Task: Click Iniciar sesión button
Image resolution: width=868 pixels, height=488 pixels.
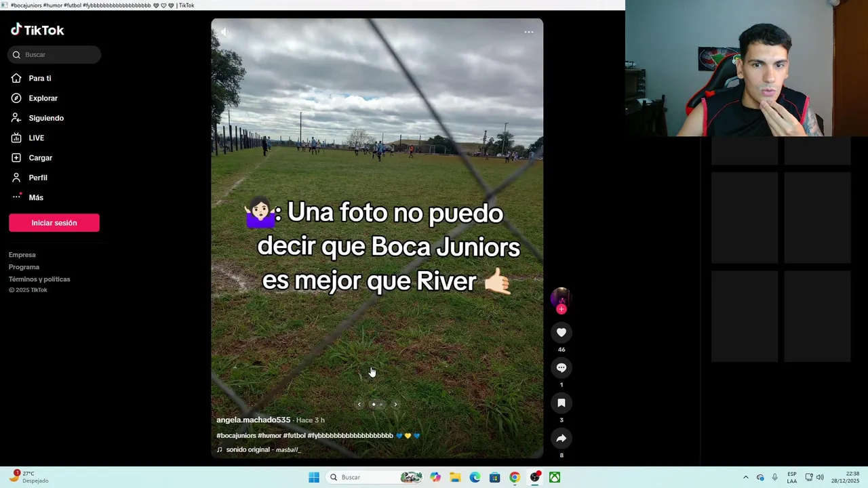Action: 54,223
